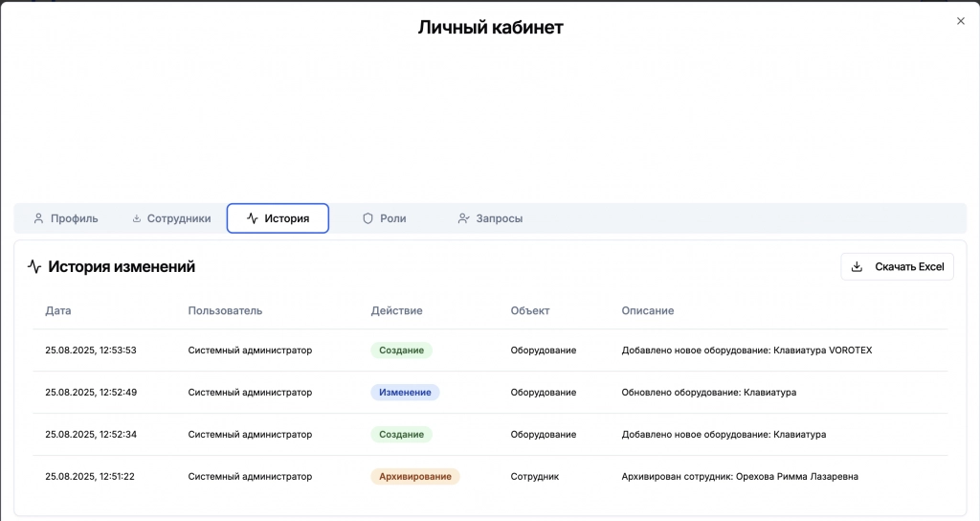Click the Действие column header
The height and width of the screenshot is (521, 980).
396,311
